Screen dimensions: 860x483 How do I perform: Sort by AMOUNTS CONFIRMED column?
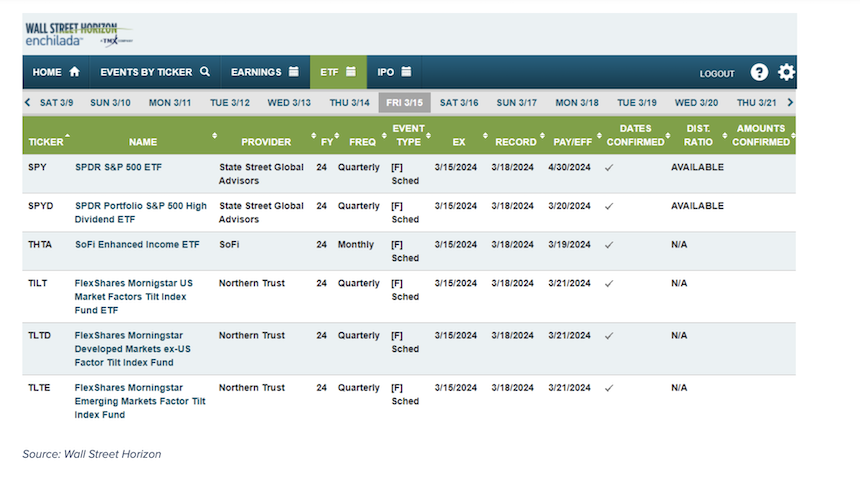pos(761,135)
